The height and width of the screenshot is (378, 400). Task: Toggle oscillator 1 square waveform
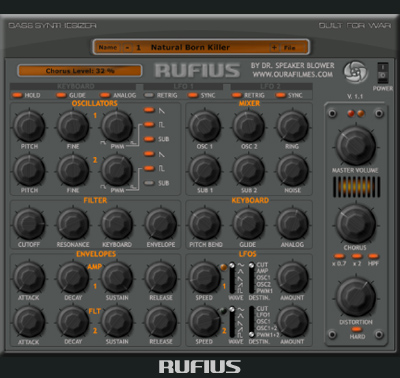click(149, 124)
